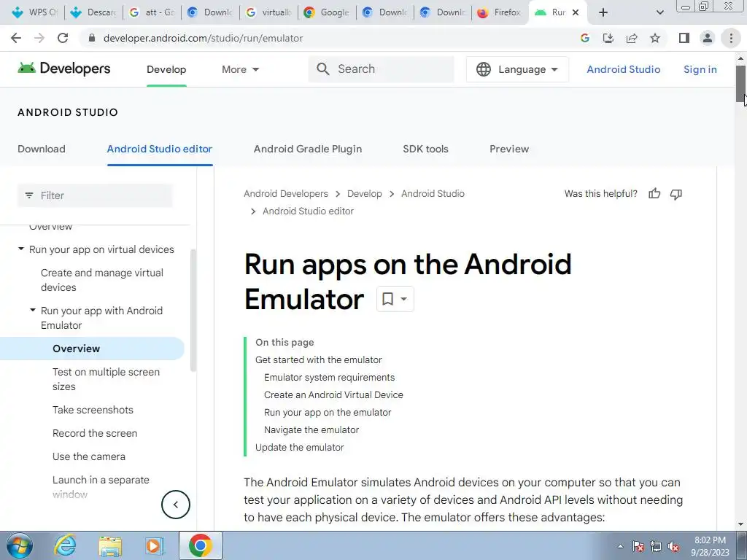
Task: Click the install app icon in address bar
Action: click(608, 38)
